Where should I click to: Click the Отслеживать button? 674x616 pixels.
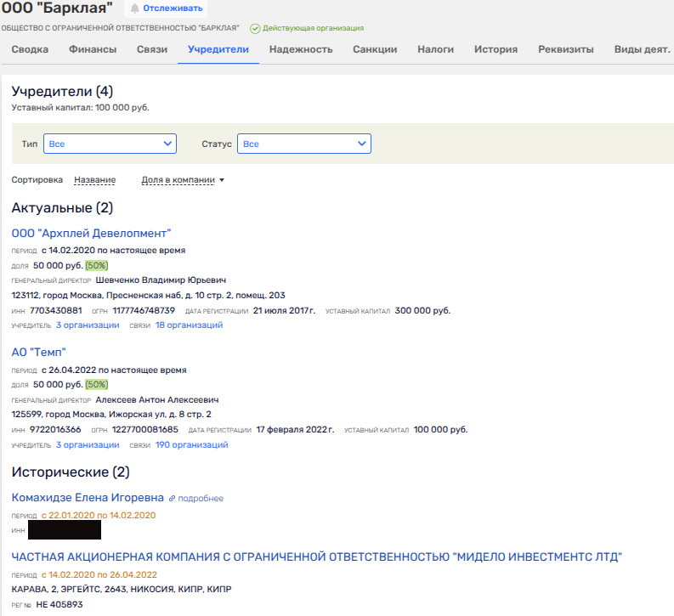click(x=173, y=8)
